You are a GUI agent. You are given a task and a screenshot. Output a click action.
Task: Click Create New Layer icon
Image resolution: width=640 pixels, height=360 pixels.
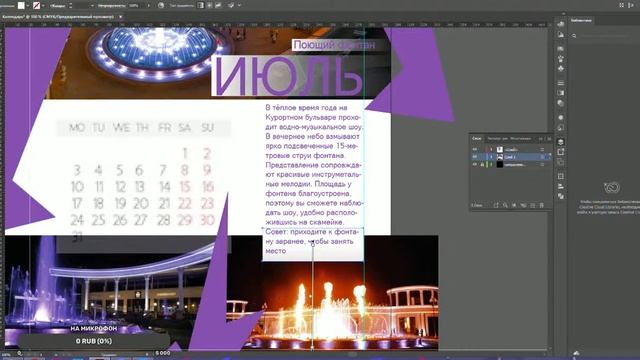point(532,205)
